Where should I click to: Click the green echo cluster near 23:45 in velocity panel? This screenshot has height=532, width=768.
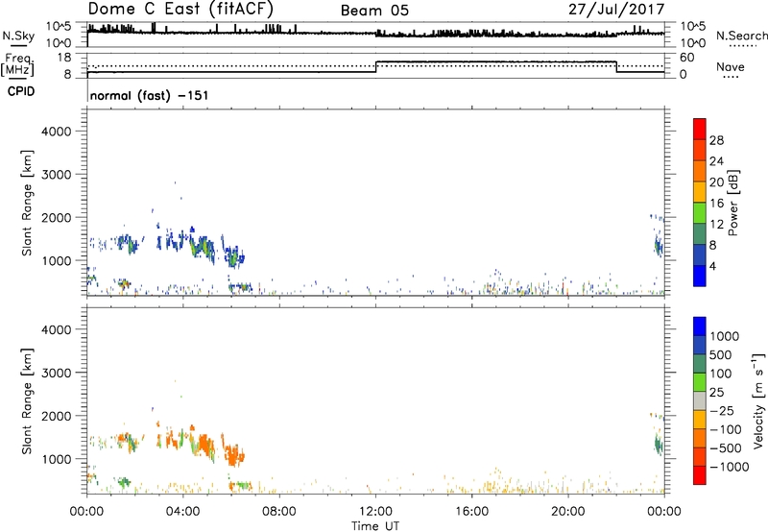click(x=658, y=443)
